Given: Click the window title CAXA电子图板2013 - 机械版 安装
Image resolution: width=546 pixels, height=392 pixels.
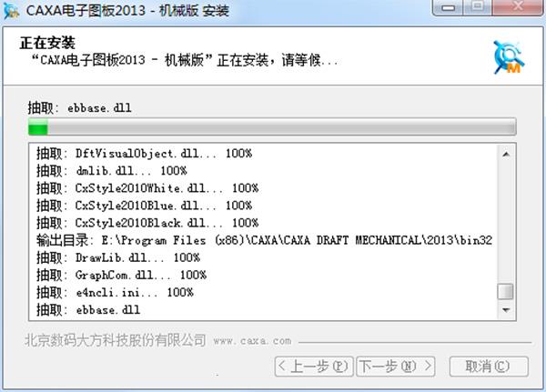Looking at the screenshot, I should [x=127, y=10].
